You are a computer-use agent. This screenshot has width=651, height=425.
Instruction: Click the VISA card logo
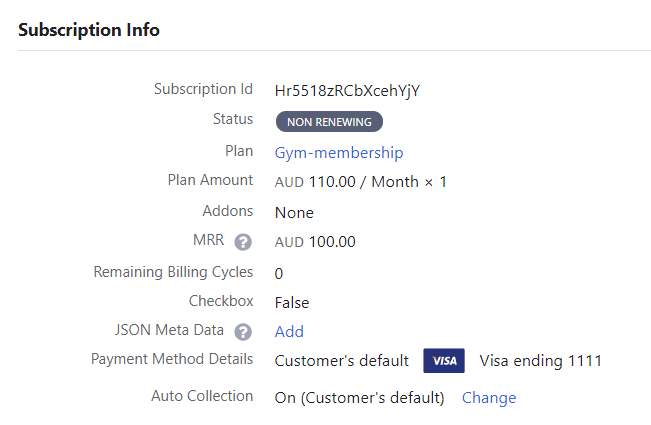pyautogui.click(x=443, y=361)
